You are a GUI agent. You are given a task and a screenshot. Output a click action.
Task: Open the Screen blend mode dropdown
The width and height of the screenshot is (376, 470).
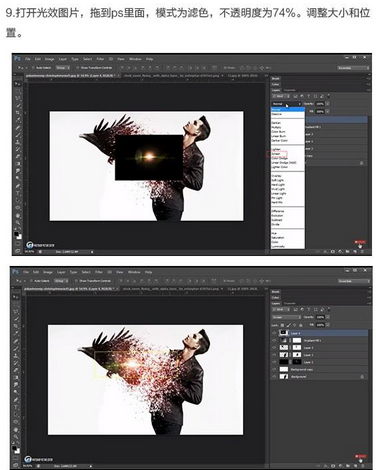coord(287,317)
